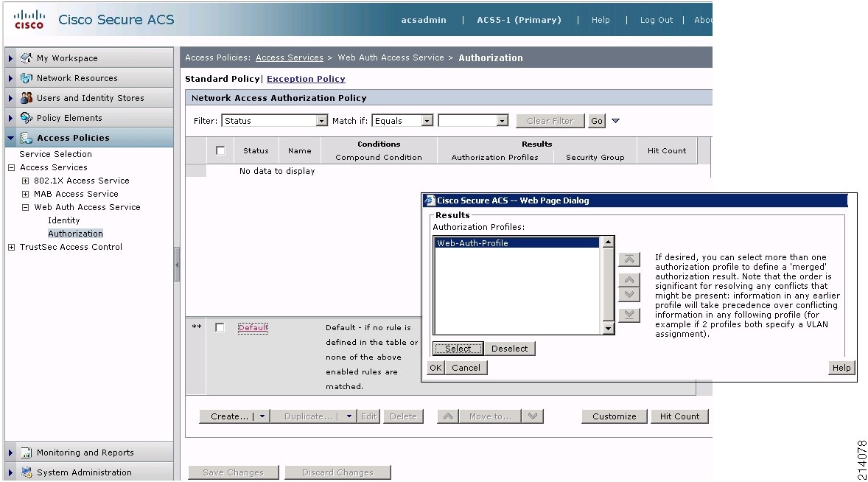Follow the Access Services breadcrumb link

tap(289, 57)
